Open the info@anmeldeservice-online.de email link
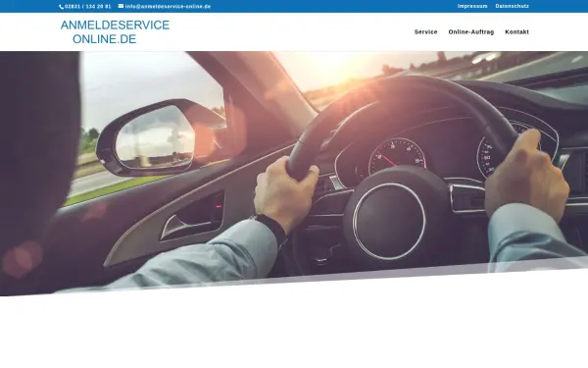This screenshot has width=588, height=368. pos(168,7)
